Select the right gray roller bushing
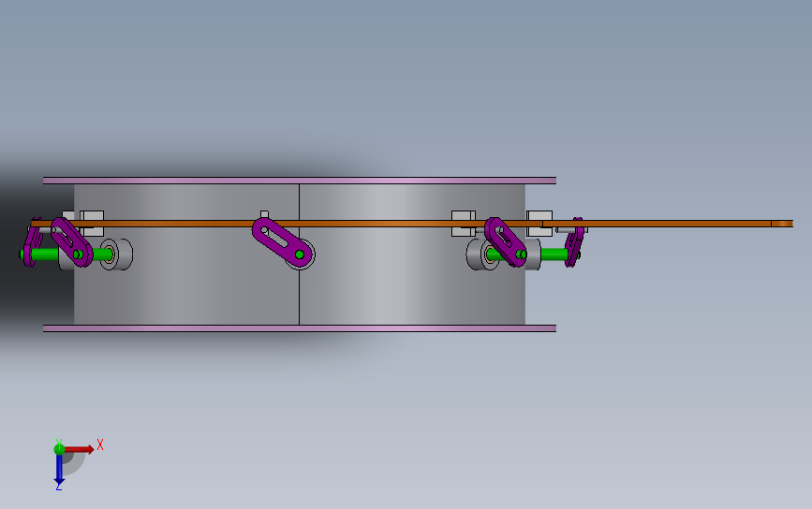This screenshot has height=509, width=812. [480, 254]
